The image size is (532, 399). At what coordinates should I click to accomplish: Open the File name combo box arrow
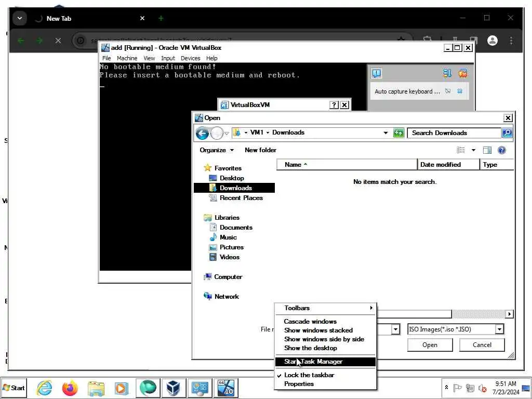point(395,329)
